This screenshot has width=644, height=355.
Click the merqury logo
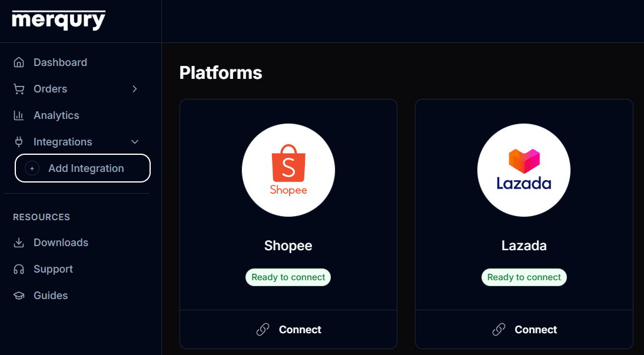pos(59,20)
